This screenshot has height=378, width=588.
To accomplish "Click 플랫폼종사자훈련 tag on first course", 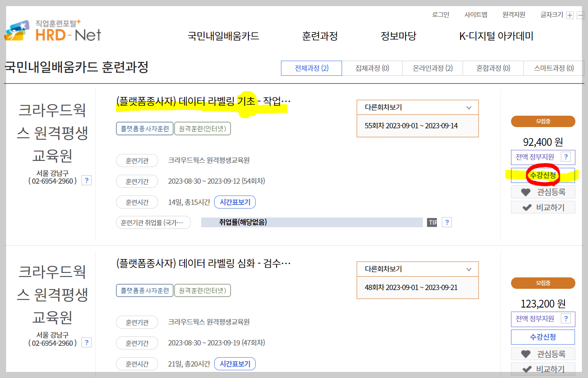I will pyautogui.click(x=145, y=129).
